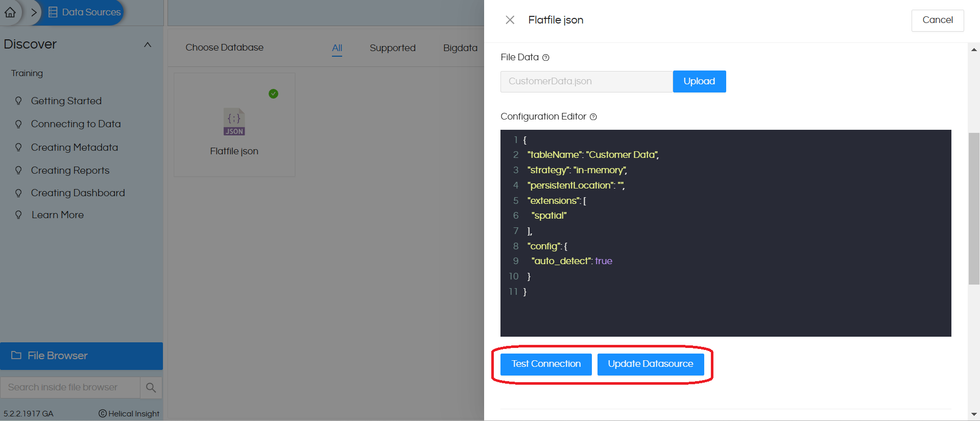Click the tableName line in the editor
The width and height of the screenshot is (980, 421).
click(593, 155)
